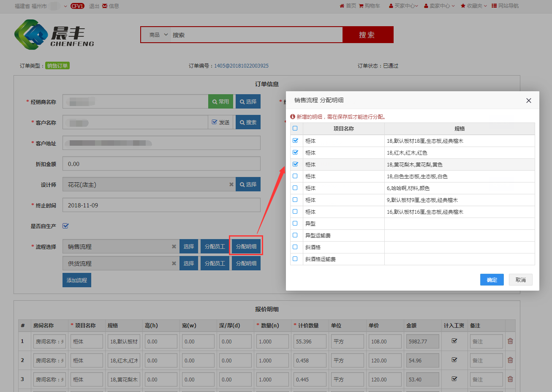Click the 终止时间 date field
Image resolution: width=552 pixels, height=392 pixels.
(x=161, y=205)
